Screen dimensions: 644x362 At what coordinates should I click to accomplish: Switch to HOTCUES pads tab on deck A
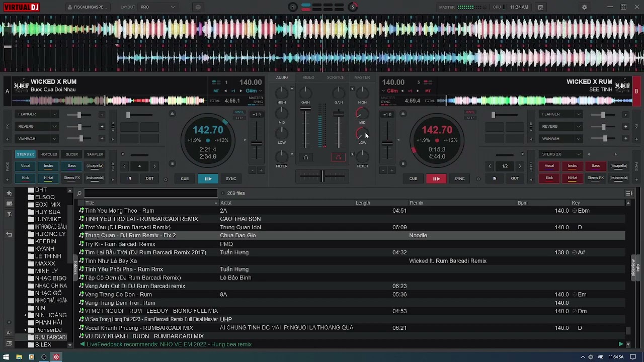(49, 154)
